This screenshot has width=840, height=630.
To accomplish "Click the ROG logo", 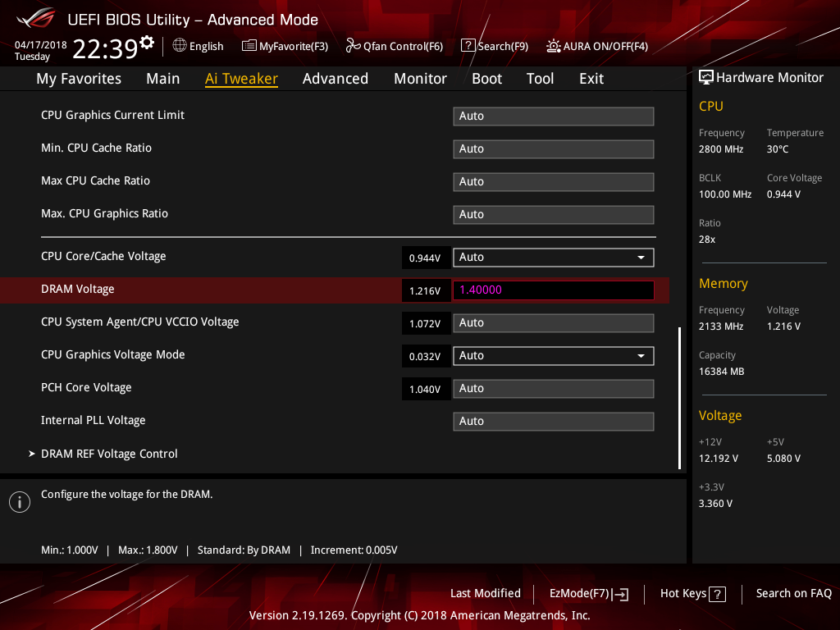I will click(36, 18).
